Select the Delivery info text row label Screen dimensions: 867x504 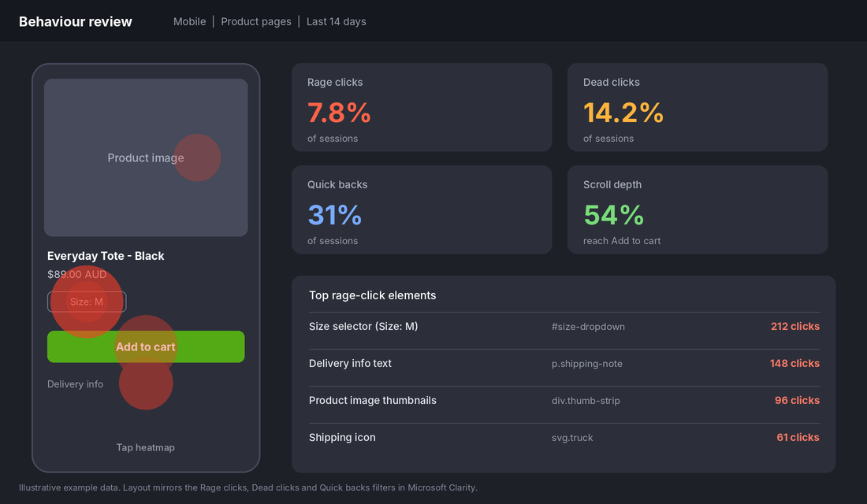[x=350, y=363]
